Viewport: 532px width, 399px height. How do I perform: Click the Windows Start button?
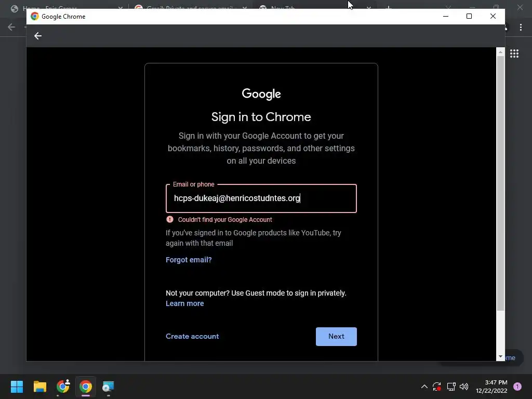(17, 387)
